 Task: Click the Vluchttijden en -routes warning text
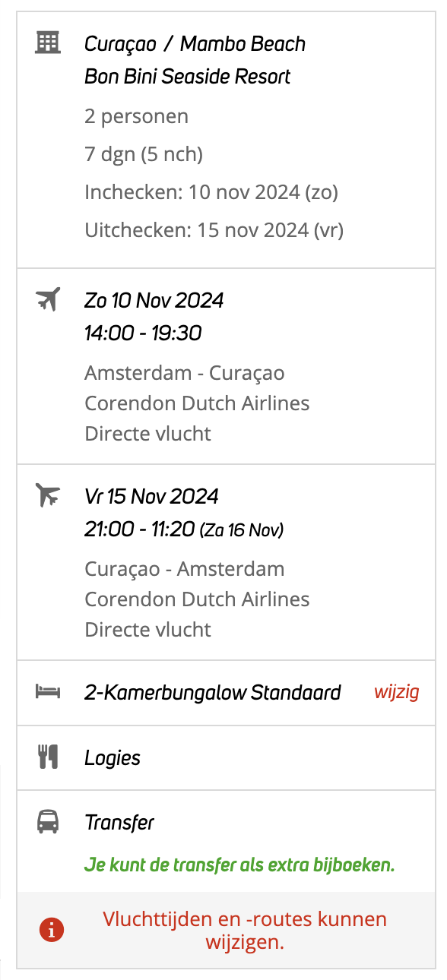tap(245, 931)
